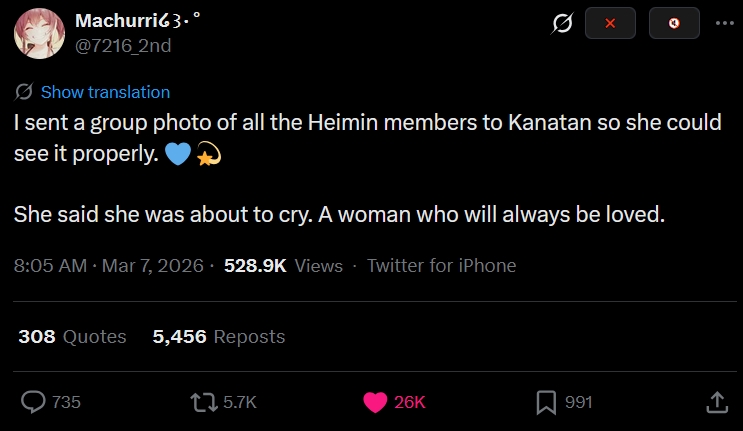
Task: Toggle the bookmark icon
Action: coord(546,403)
